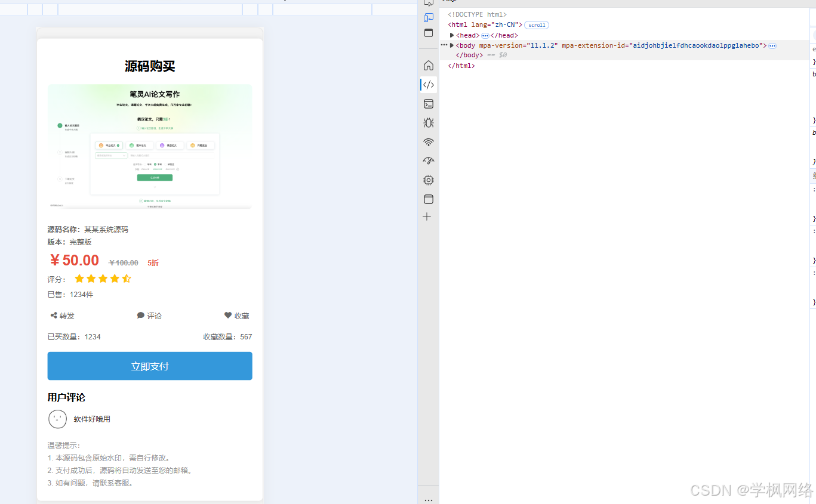
Task: Click the comment text 软件好哦用
Action: coord(92,419)
